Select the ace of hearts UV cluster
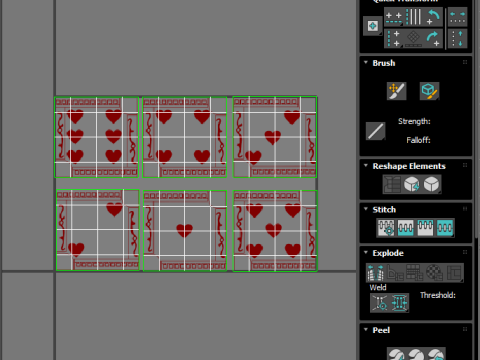This screenshot has height=360, width=480. [x=185, y=231]
